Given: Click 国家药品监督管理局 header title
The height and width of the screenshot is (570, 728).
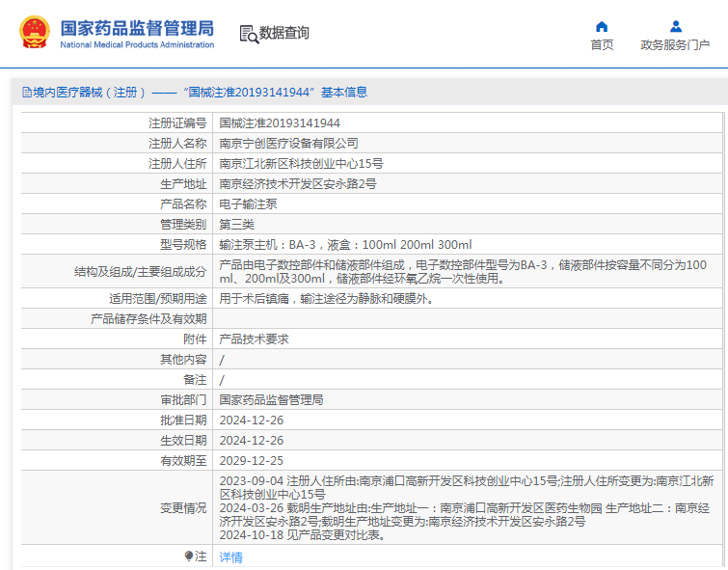Looking at the screenshot, I should click(137, 28).
